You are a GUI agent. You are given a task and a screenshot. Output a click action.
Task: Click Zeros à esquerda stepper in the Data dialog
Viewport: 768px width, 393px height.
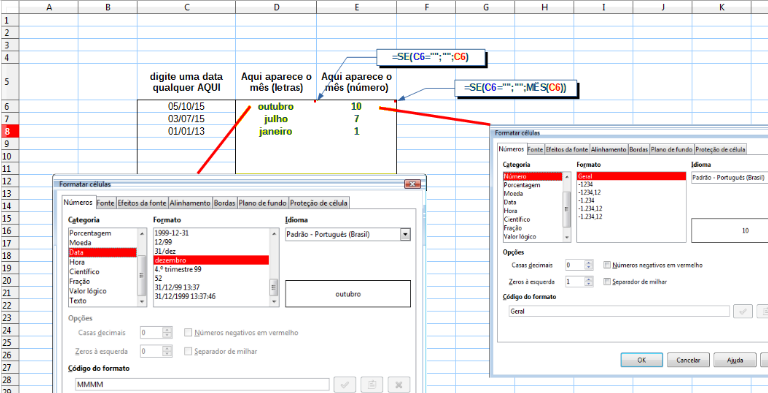pos(168,351)
